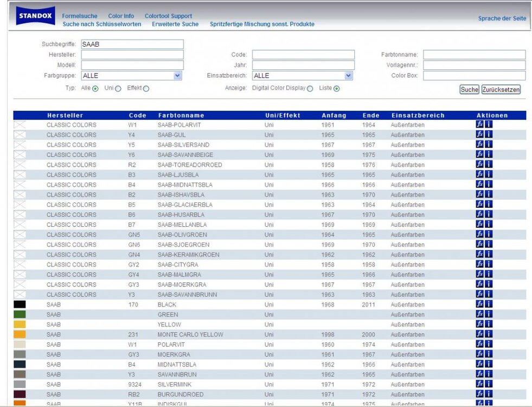Image resolution: width=532 pixels, height=407 pixels.
Task: Click into the Suchbegriffe field
Action: click(x=132, y=44)
